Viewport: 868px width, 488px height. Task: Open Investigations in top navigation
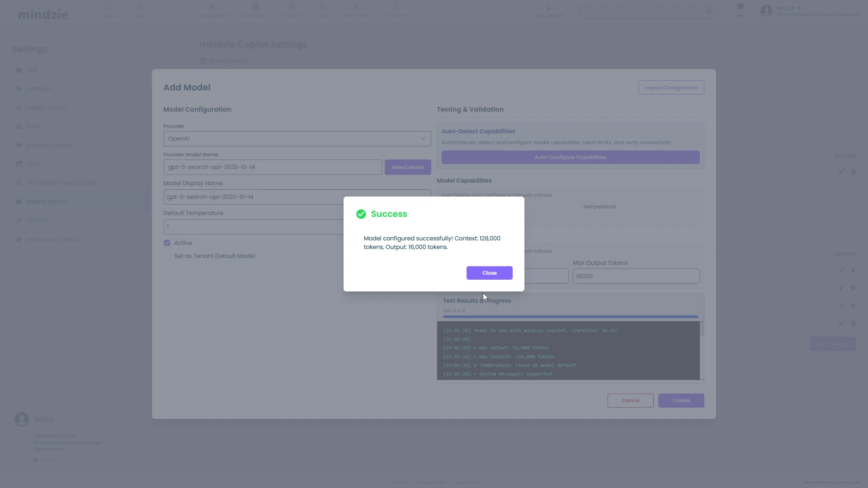coord(213,10)
